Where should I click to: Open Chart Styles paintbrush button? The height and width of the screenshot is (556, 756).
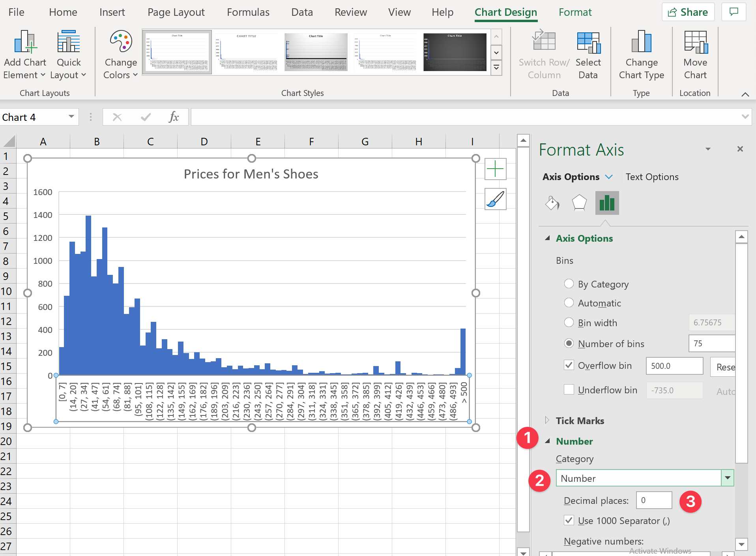(495, 199)
